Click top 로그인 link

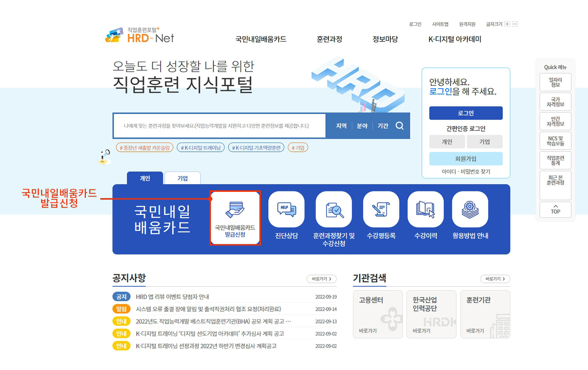(x=415, y=24)
